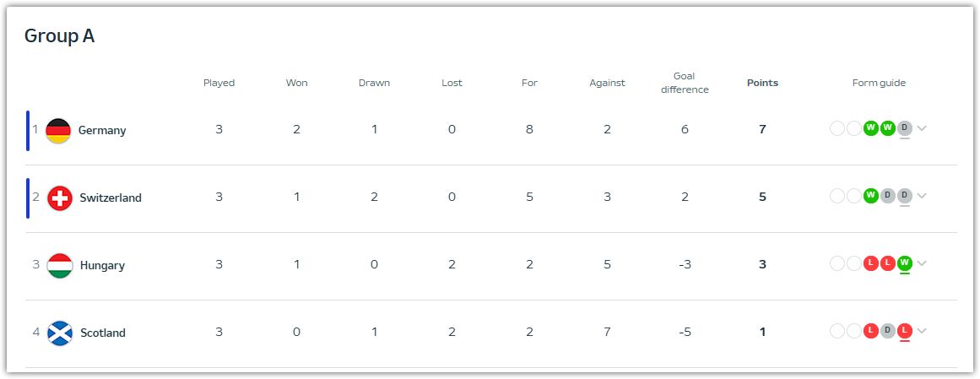Open the Germany team link
Image resolution: width=980 pixels, height=379 pixels.
[102, 131]
